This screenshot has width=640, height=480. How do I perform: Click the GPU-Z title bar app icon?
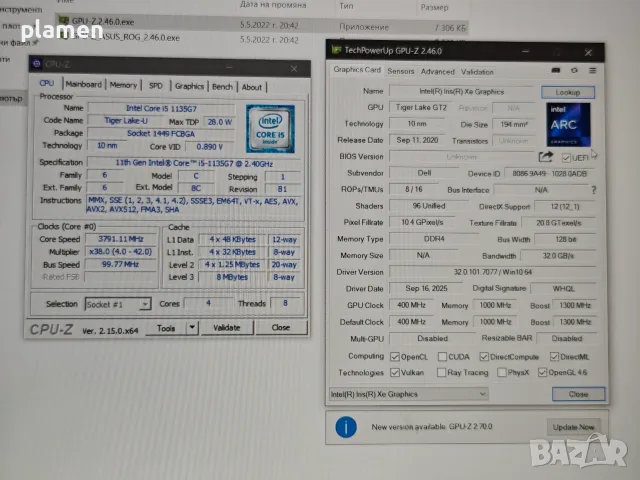tap(336, 50)
